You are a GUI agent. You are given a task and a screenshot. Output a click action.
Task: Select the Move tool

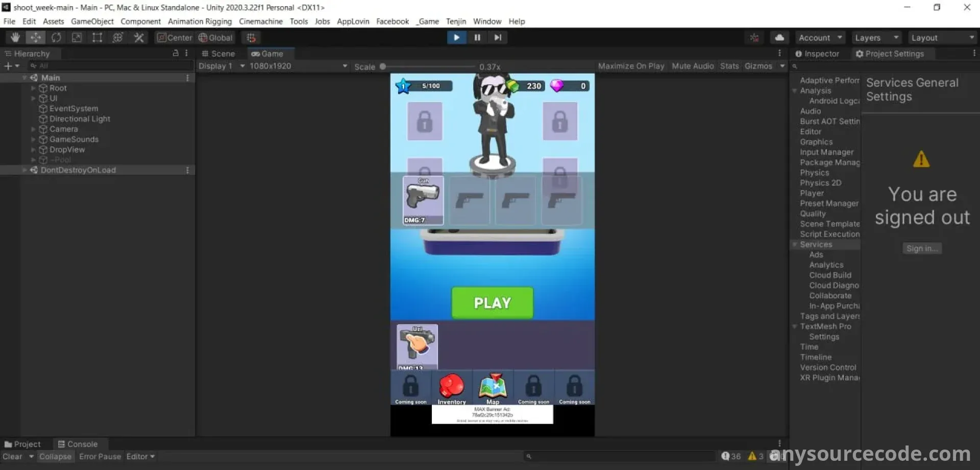(x=36, y=37)
